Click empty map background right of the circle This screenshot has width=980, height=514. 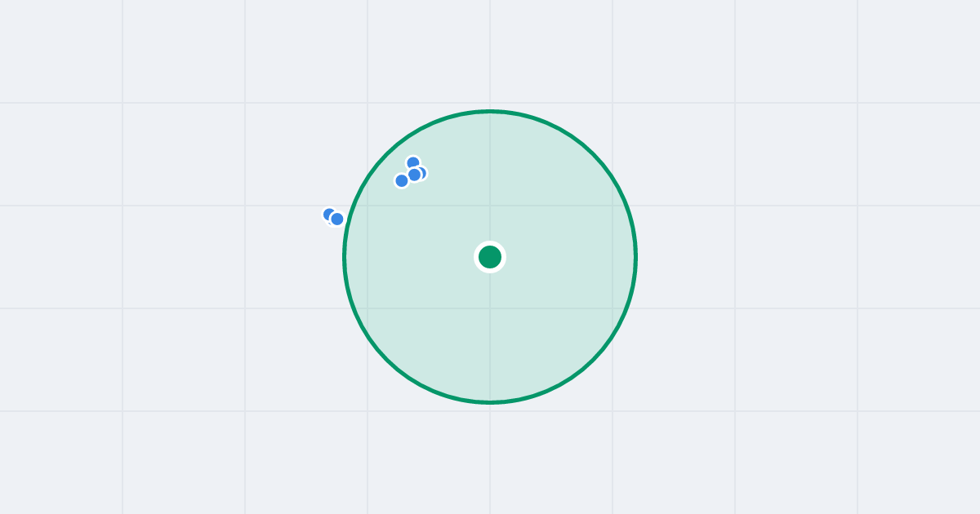[776, 257]
